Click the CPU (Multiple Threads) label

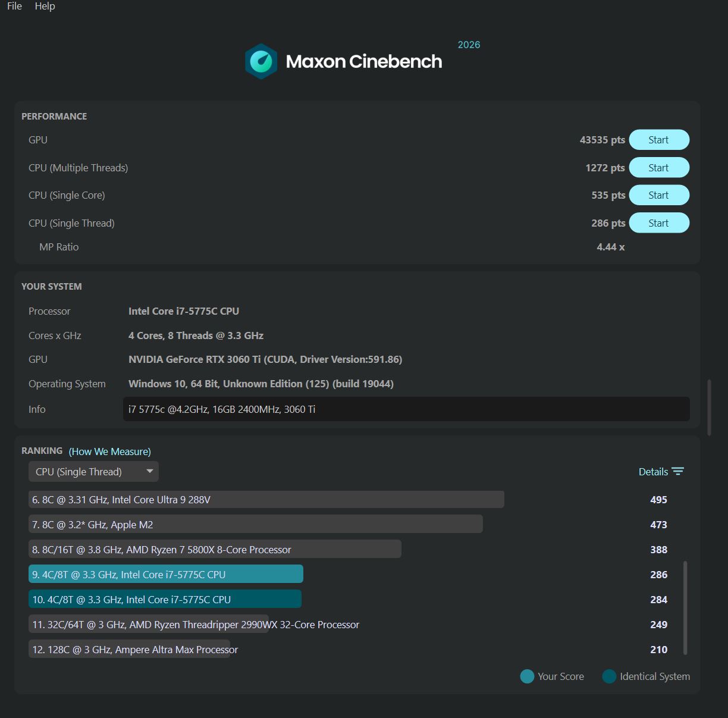[x=78, y=168]
